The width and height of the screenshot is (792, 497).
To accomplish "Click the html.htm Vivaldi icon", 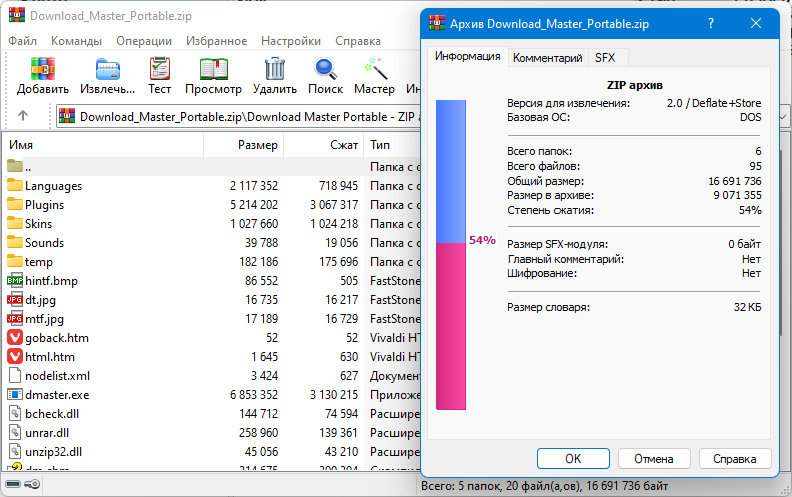I will tap(15, 357).
